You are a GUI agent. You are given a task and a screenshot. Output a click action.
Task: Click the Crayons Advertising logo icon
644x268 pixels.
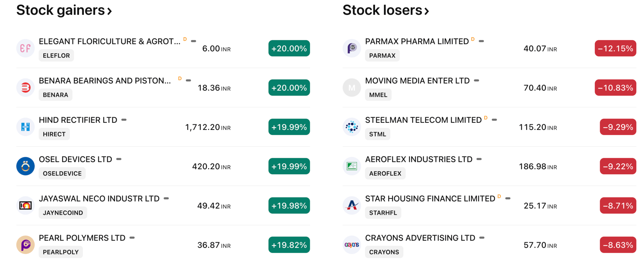(352, 245)
